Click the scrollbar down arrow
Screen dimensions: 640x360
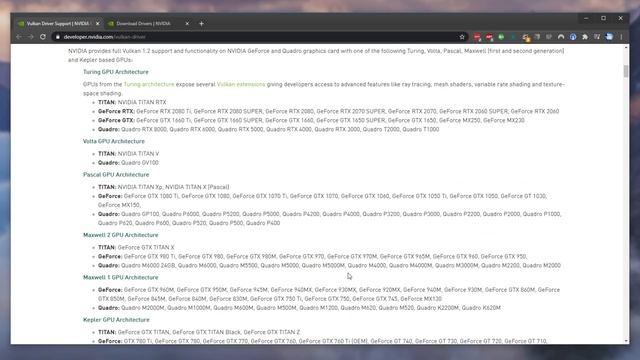[x=626, y=341]
